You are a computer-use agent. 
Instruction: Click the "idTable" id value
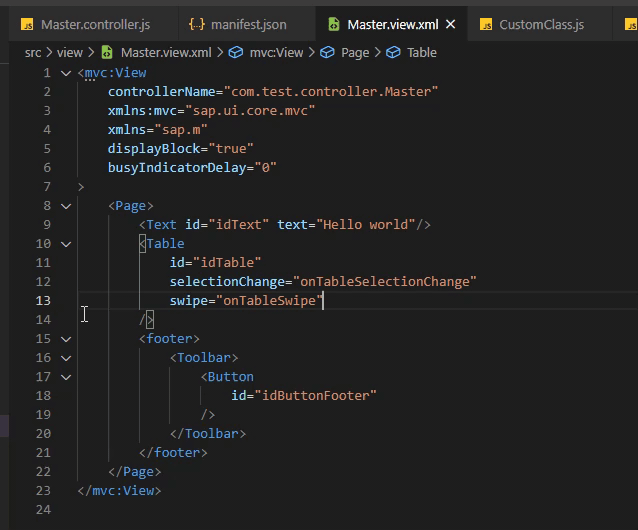click(x=227, y=263)
